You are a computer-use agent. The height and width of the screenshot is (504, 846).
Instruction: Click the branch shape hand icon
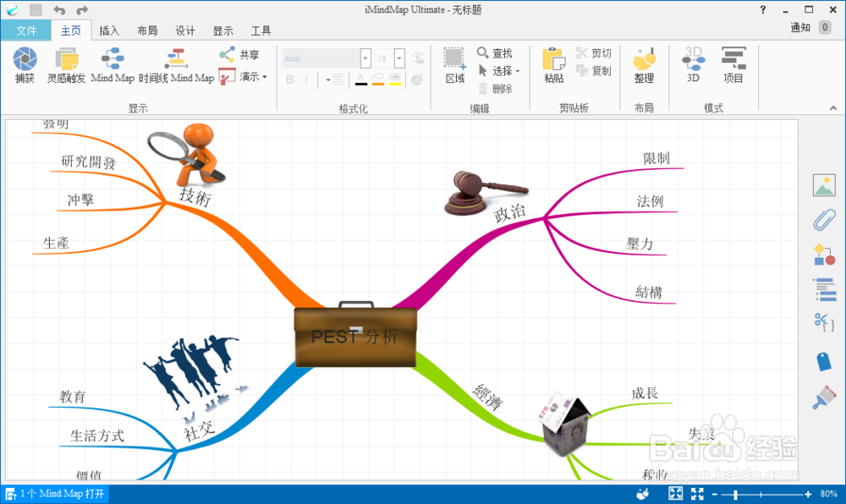point(417,58)
